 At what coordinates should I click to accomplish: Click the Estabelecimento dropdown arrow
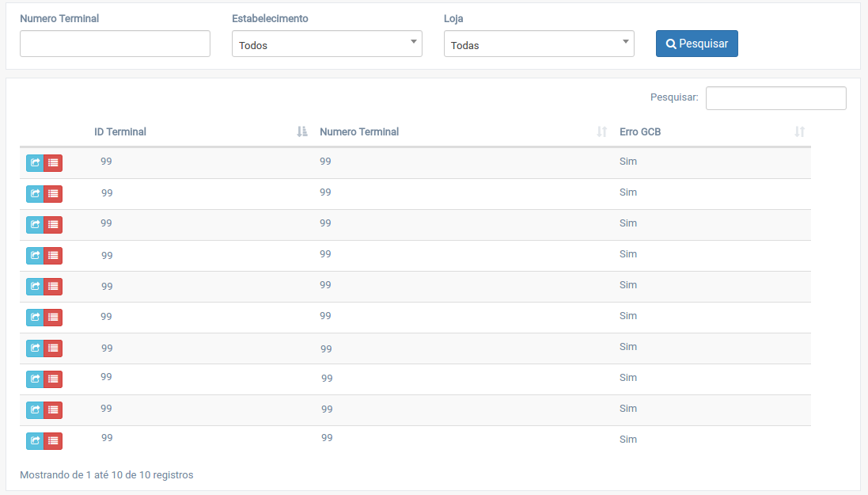pos(413,42)
